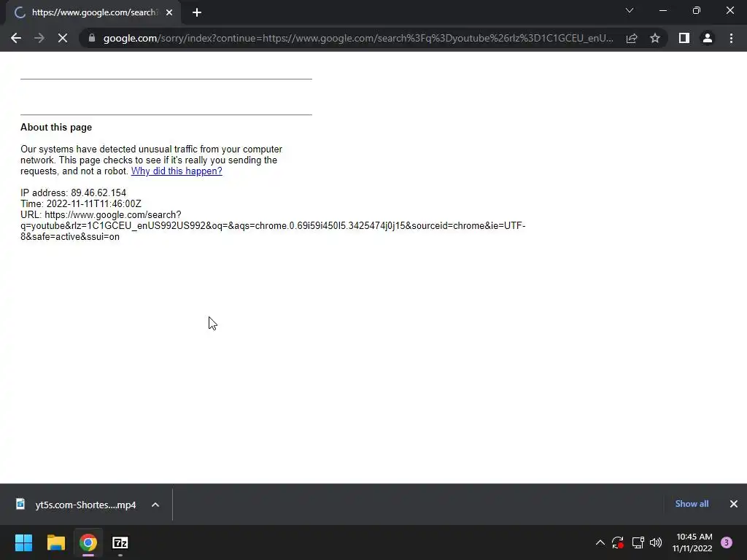Select the 'About this page' heading
The height and width of the screenshot is (560, 747).
coord(56,127)
